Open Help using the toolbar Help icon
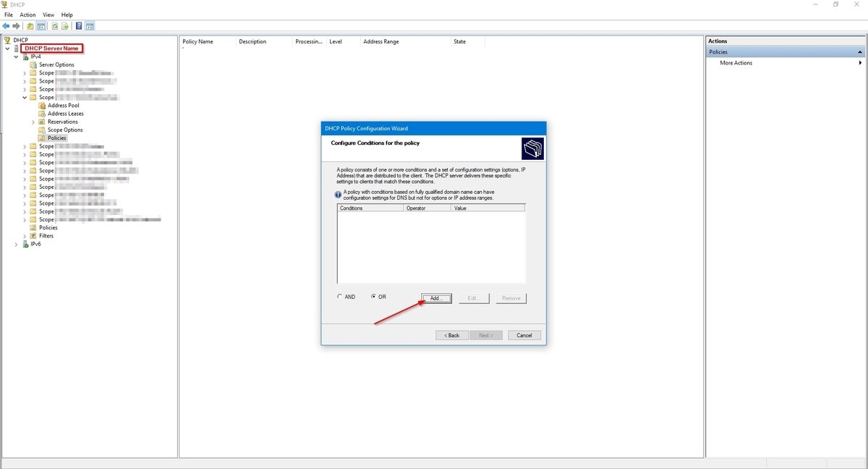Screen dimensions: 868x469 78,26
